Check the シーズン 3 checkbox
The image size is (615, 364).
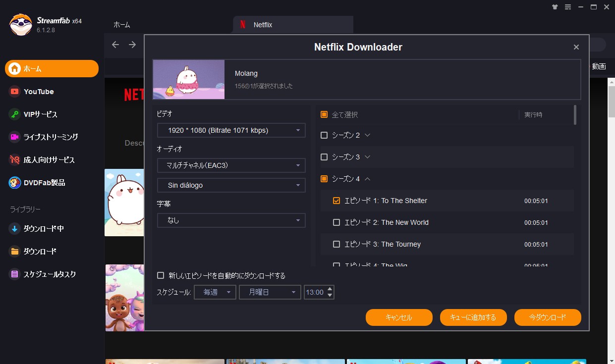point(324,157)
